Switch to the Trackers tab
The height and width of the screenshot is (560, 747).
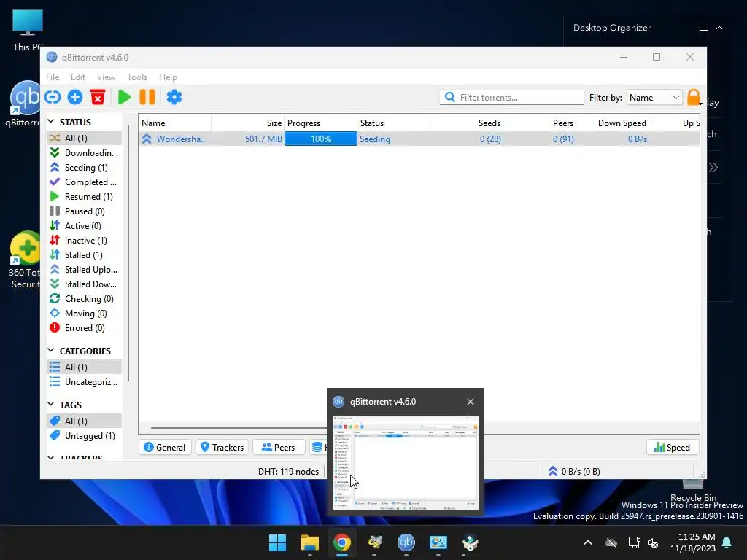coord(222,447)
